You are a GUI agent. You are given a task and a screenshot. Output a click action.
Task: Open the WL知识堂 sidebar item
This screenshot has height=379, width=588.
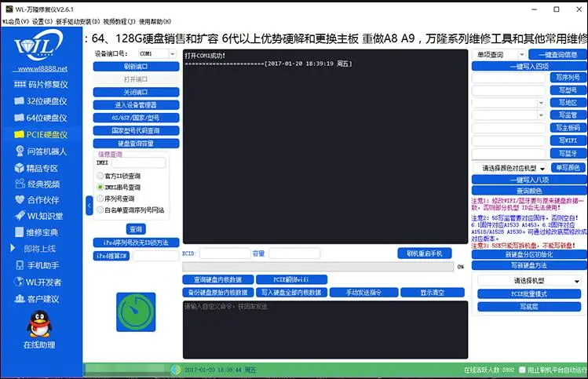(38, 216)
